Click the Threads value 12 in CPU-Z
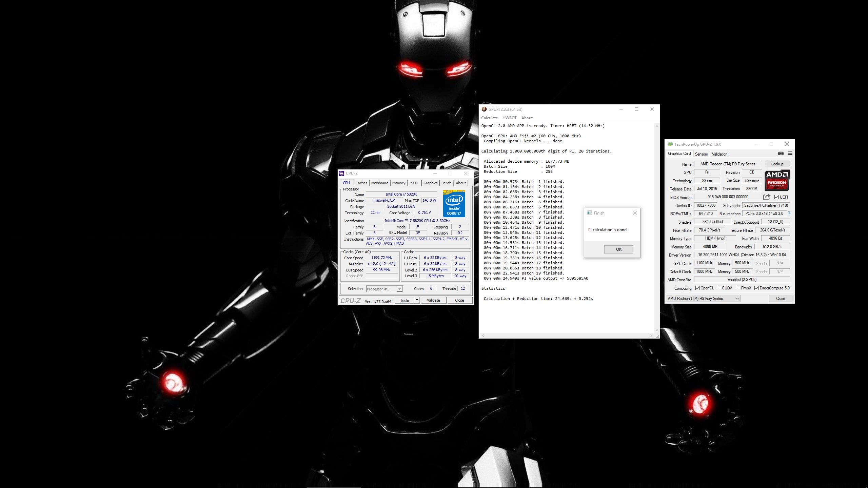The image size is (868, 488). point(463,289)
